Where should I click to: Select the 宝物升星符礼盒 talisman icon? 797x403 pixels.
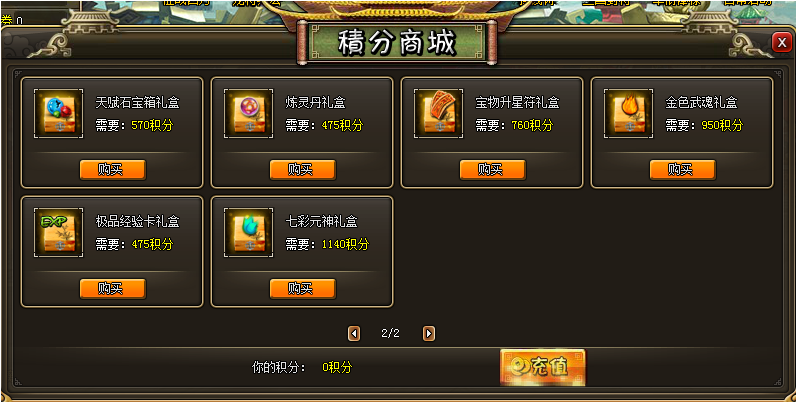(x=439, y=113)
